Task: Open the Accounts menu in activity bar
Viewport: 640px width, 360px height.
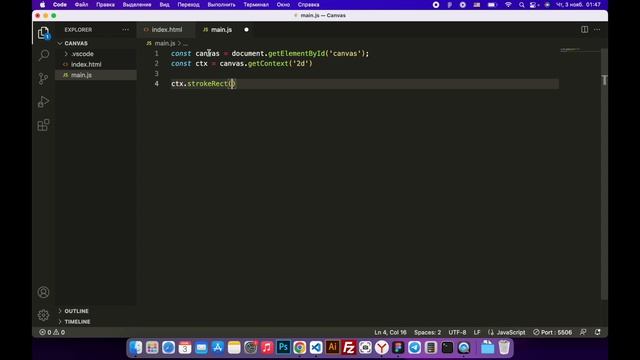Action: coord(43,292)
